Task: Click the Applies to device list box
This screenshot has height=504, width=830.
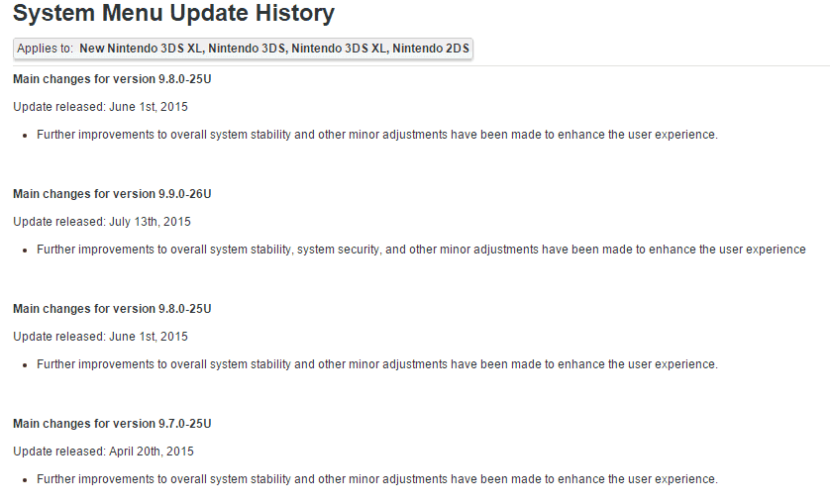Action: pos(243,49)
